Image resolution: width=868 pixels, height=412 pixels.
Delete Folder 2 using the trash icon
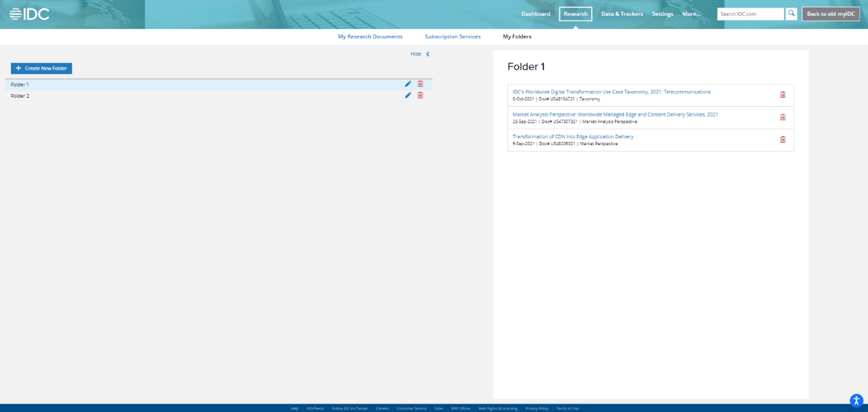[x=420, y=95]
